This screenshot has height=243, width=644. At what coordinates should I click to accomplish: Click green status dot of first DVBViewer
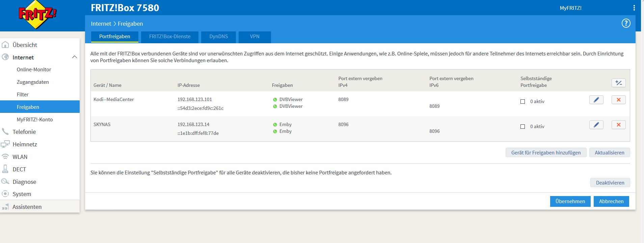click(275, 100)
